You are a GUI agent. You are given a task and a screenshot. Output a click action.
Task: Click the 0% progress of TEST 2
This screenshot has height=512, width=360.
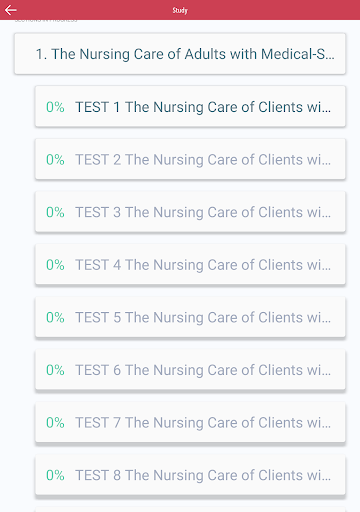pyautogui.click(x=55, y=160)
